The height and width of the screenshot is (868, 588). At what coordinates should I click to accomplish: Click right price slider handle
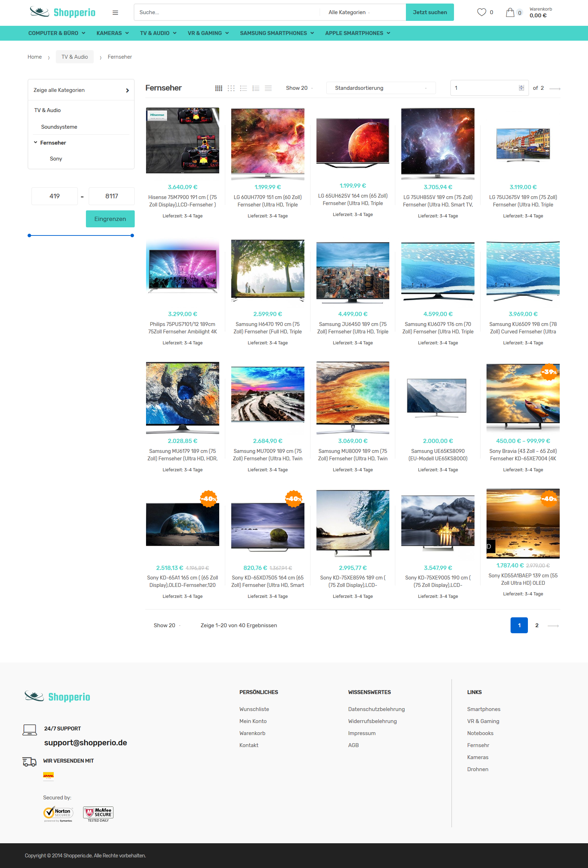132,236
